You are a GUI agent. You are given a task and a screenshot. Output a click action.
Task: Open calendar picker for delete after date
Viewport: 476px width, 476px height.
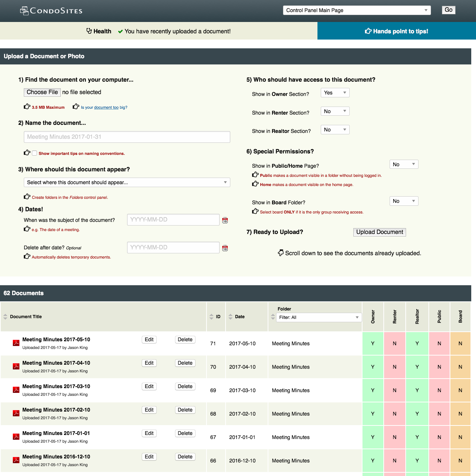pyautogui.click(x=225, y=248)
